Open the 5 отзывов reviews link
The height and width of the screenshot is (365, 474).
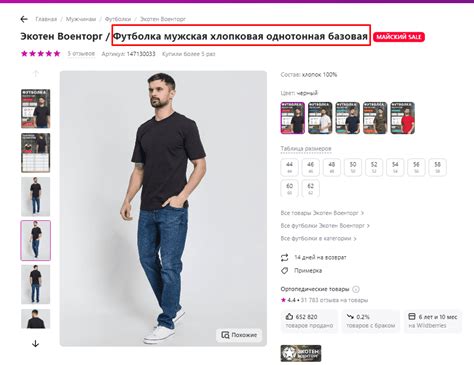click(x=81, y=54)
